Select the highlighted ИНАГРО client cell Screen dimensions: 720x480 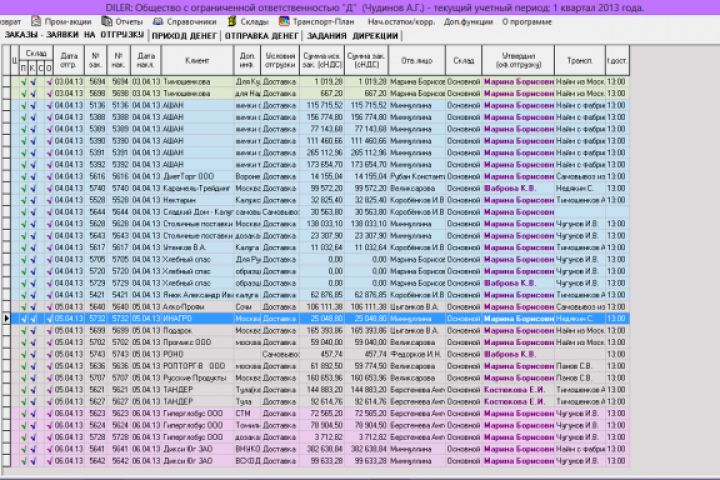pos(197,319)
